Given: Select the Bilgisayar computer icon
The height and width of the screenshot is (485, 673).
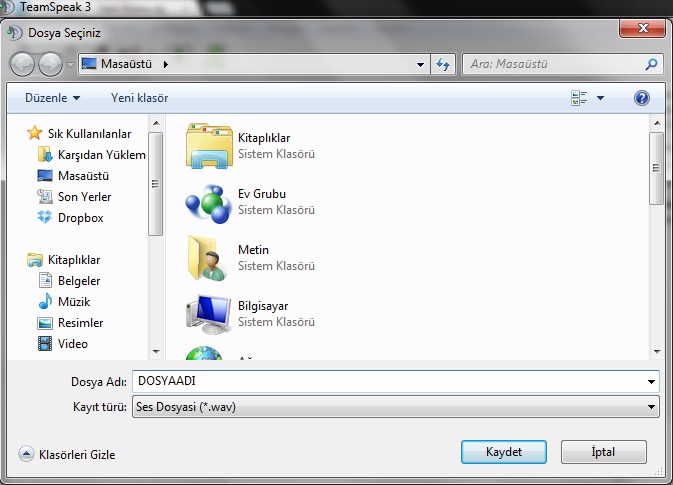Looking at the screenshot, I should (x=208, y=314).
